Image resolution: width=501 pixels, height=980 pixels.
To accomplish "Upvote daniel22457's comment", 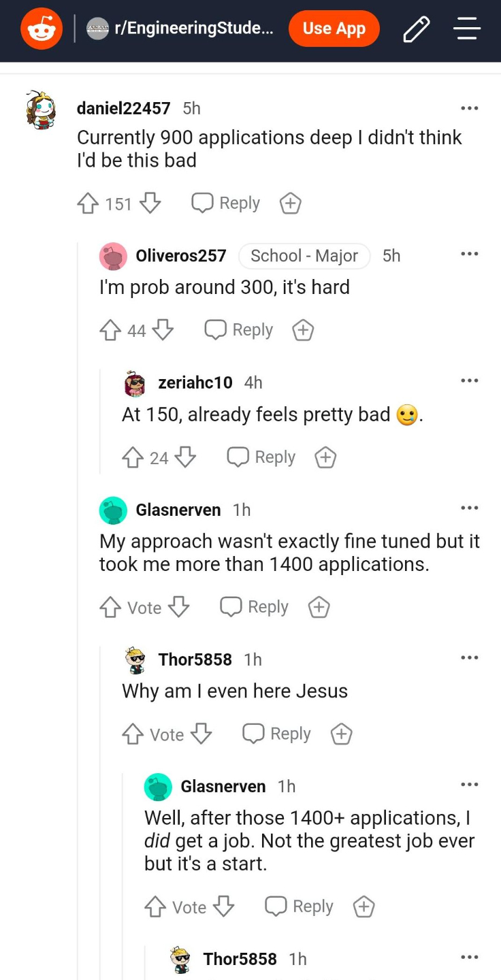I will [x=88, y=203].
